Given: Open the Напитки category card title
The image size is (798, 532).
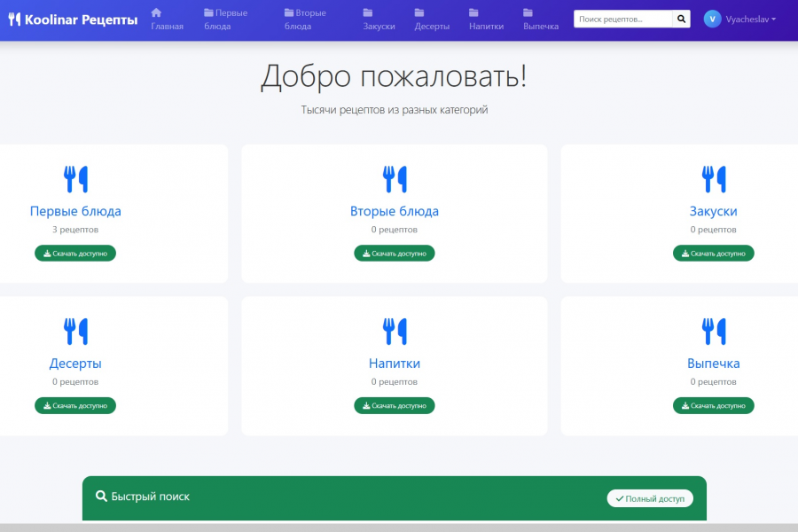Looking at the screenshot, I should click(395, 363).
